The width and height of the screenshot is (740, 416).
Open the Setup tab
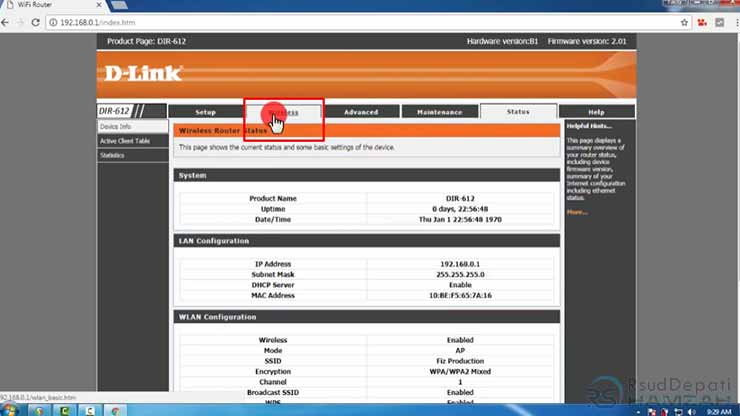(x=205, y=112)
